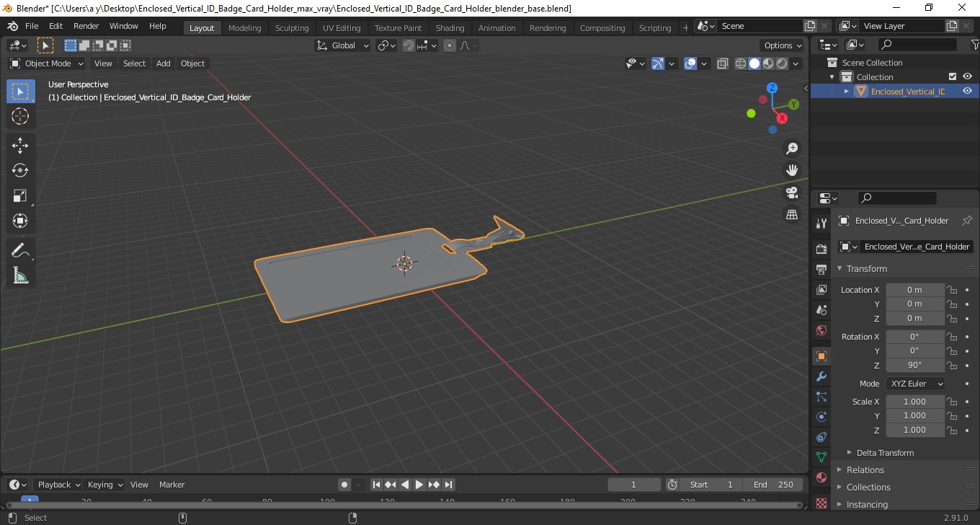This screenshot has width=980, height=525.
Task: Open the Scene properties tab
Action: tap(821, 309)
